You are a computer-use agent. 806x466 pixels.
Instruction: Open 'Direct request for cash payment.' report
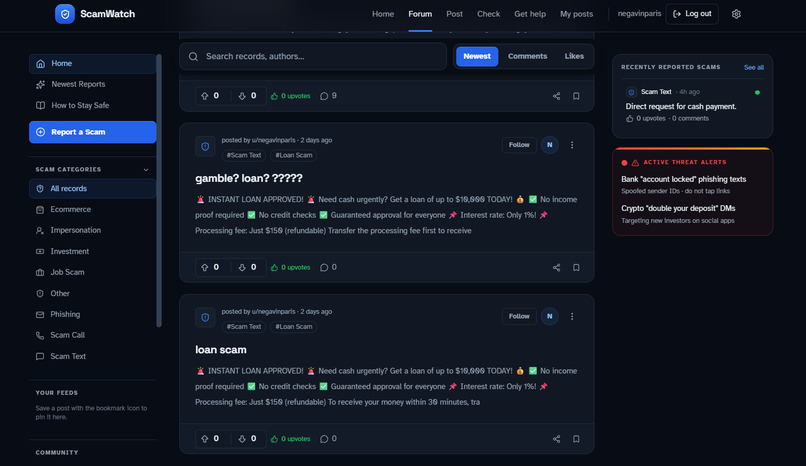681,106
